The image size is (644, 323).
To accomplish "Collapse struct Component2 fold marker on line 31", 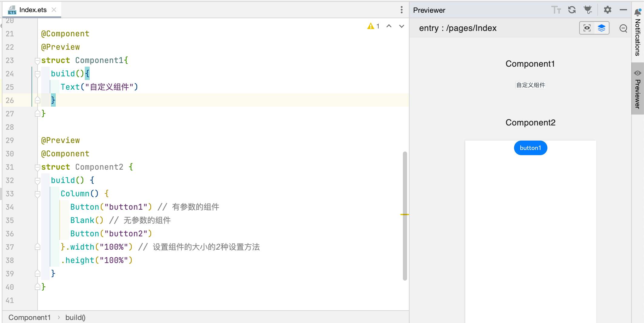I will point(38,167).
